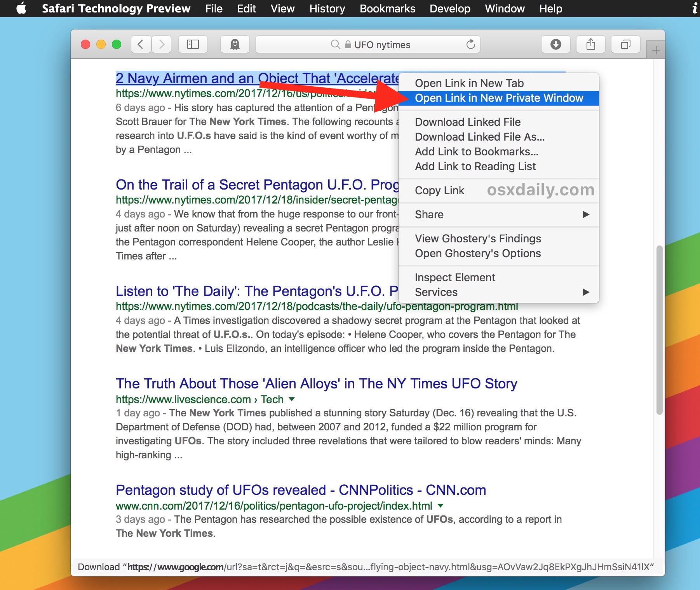Open the Window menu
This screenshot has height=590, width=700.
tap(505, 8)
